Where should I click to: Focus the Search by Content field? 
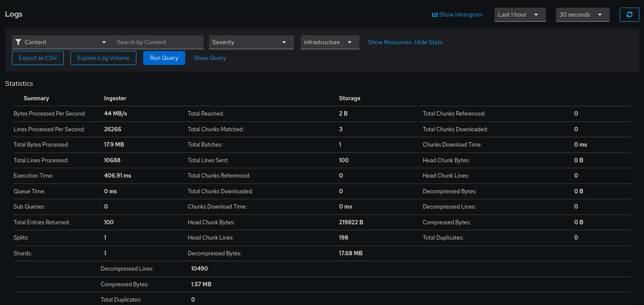click(x=158, y=42)
